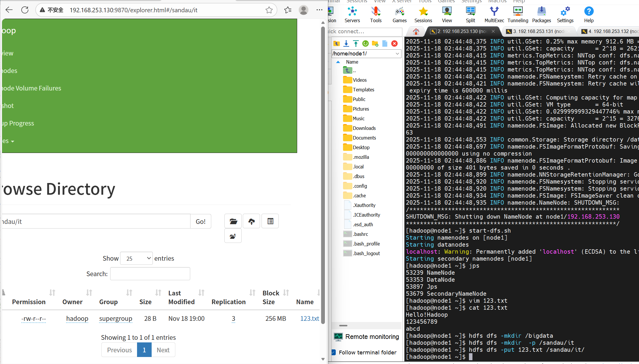The height and width of the screenshot is (364, 639).
Task: Click the SFTP upload file icon
Action: (x=356, y=43)
